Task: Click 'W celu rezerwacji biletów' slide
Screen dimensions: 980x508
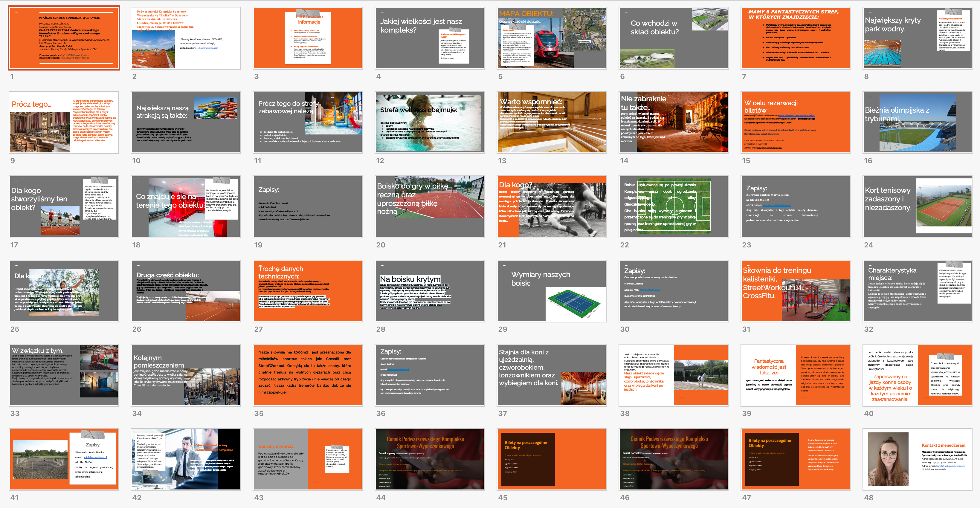Action: [x=795, y=122]
